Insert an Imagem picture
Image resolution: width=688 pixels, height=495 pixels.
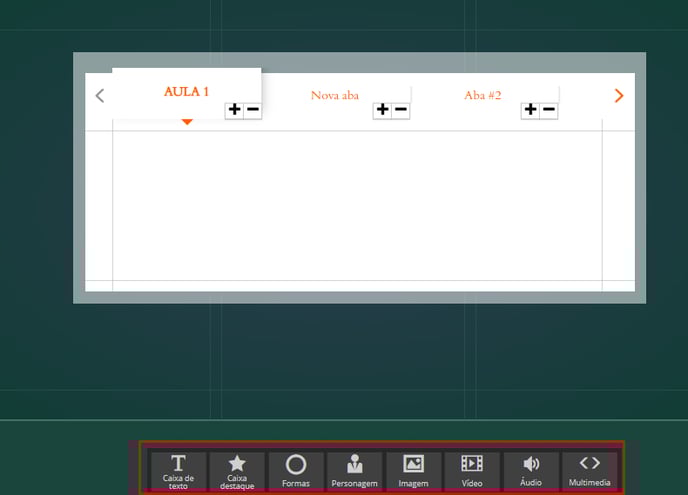point(413,471)
